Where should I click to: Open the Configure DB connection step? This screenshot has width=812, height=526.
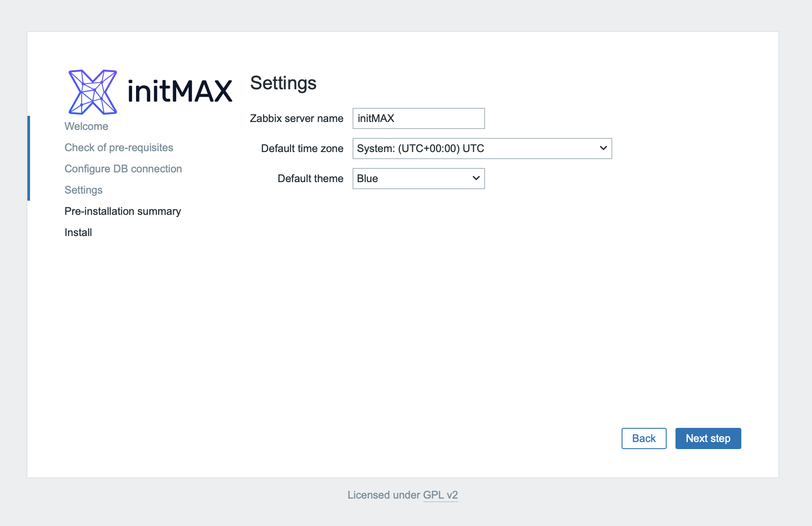123,168
